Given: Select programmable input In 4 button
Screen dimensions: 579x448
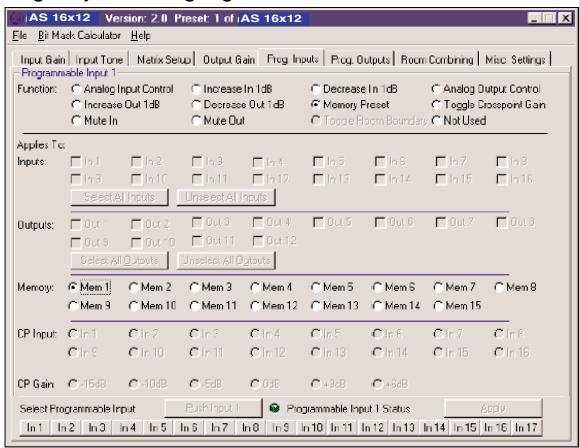Looking at the screenshot, I should [128, 428].
